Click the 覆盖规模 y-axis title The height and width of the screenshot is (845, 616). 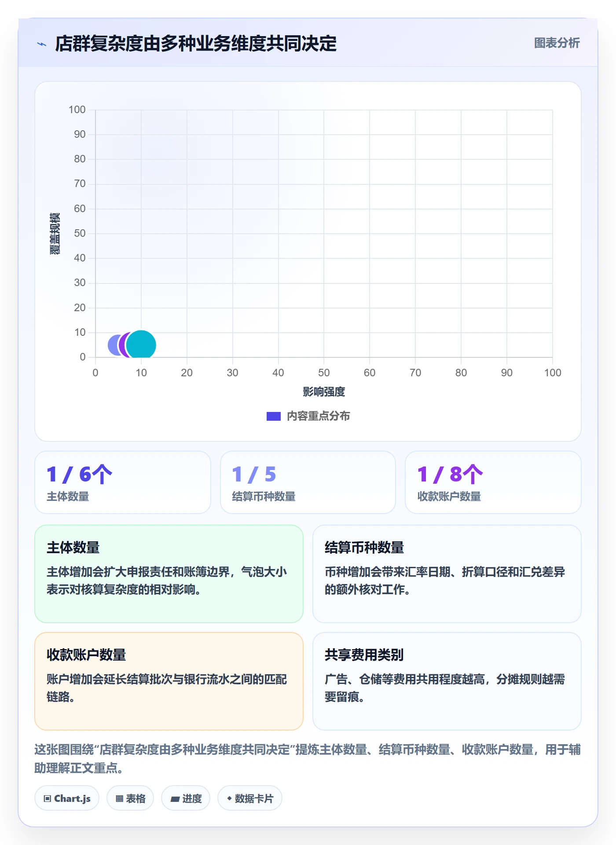point(55,234)
